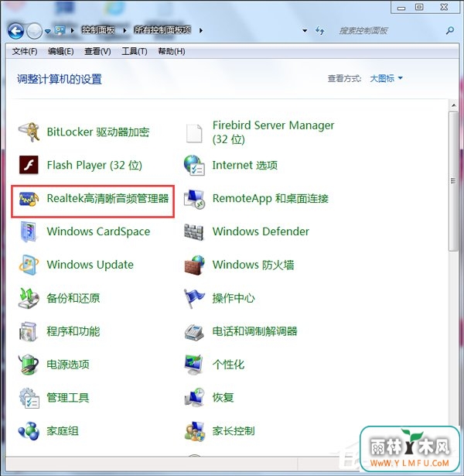The width and height of the screenshot is (464, 476).
Task: Click the 管理工具 gear icon
Action: [x=29, y=398]
